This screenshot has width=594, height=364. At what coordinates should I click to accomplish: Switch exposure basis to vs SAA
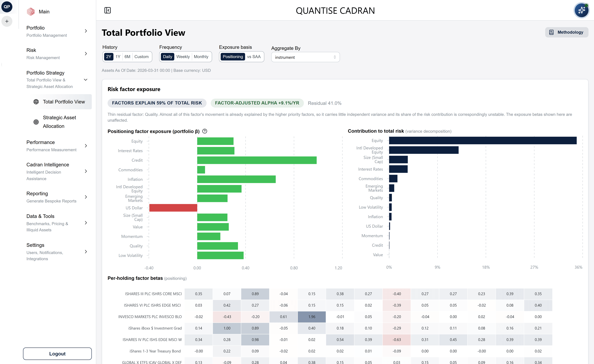tap(254, 57)
